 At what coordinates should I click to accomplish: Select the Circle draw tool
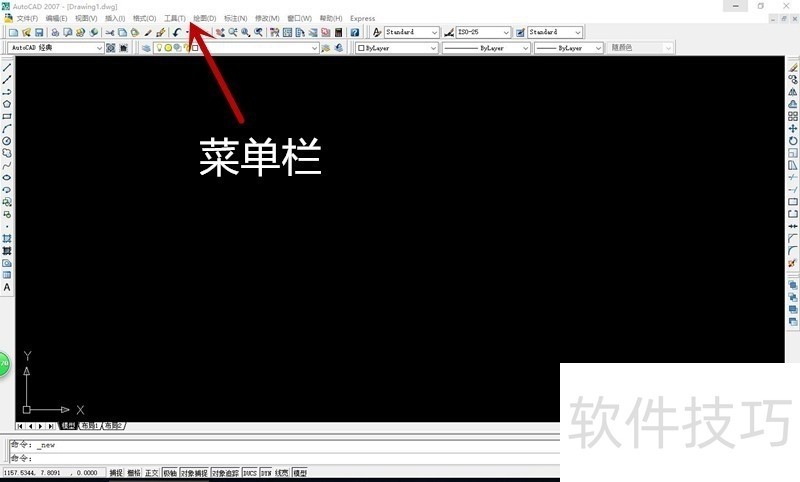point(7,141)
